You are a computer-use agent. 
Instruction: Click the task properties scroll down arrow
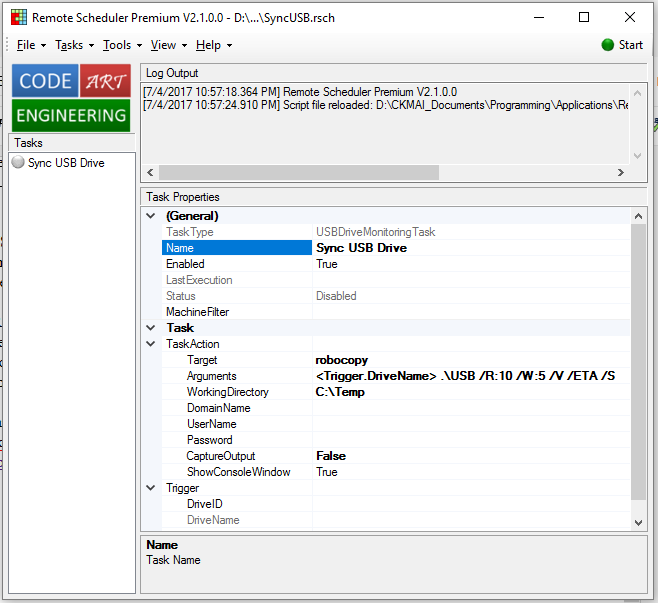click(x=638, y=522)
